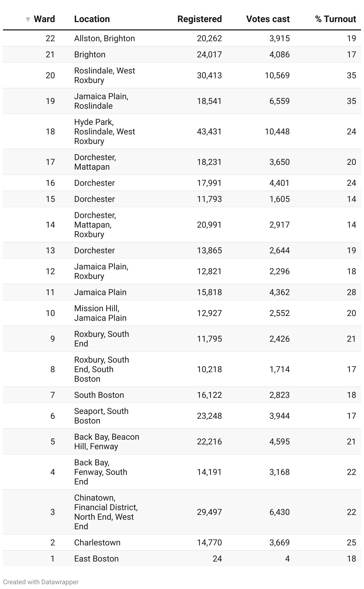This screenshot has height=589, width=364.
Task: Click the Chinatown, Financial District location cell
Action: click(x=106, y=512)
